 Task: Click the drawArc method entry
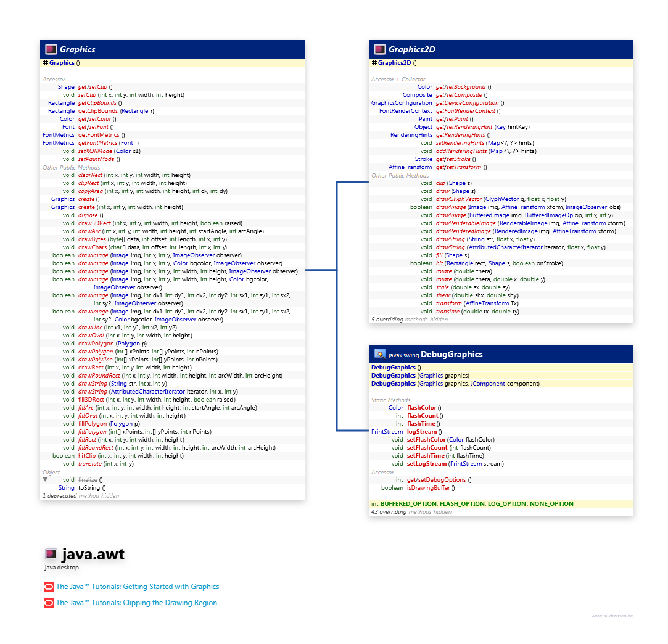pyautogui.click(x=89, y=231)
